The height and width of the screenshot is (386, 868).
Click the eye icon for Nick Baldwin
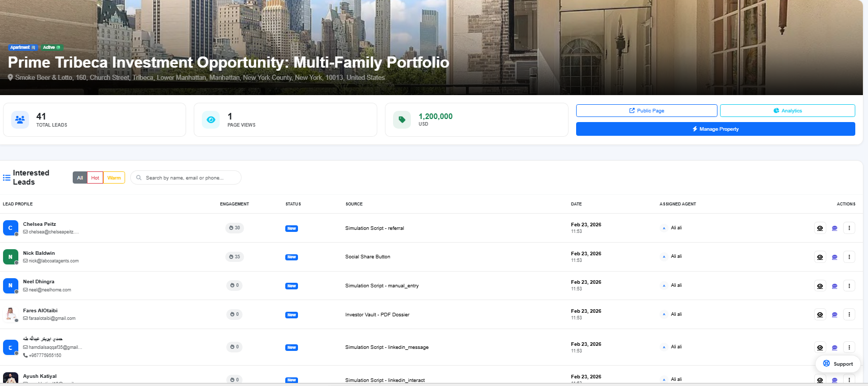pyautogui.click(x=820, y=257)
